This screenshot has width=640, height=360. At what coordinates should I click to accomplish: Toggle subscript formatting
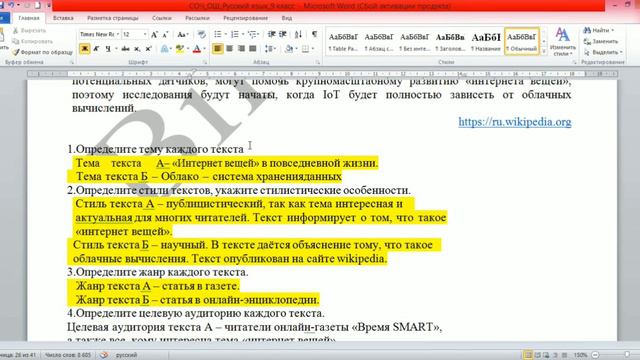click(x=137, y=49)
